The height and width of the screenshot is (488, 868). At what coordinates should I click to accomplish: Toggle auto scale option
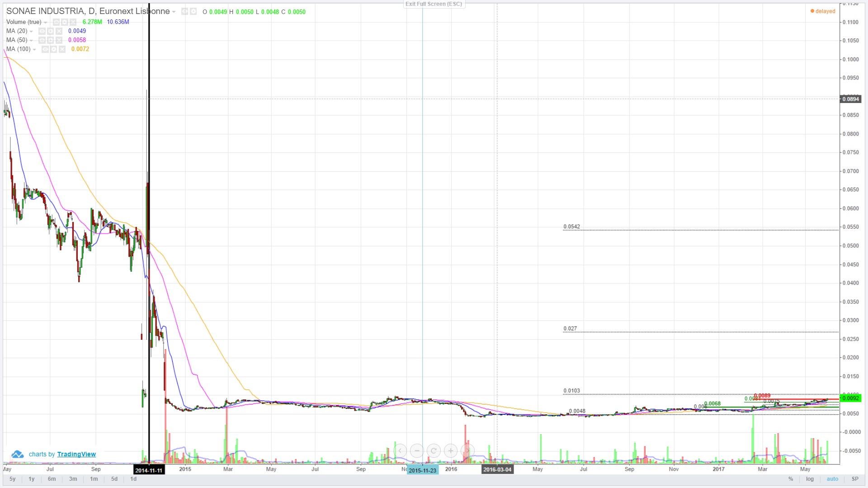pos(832,479)
